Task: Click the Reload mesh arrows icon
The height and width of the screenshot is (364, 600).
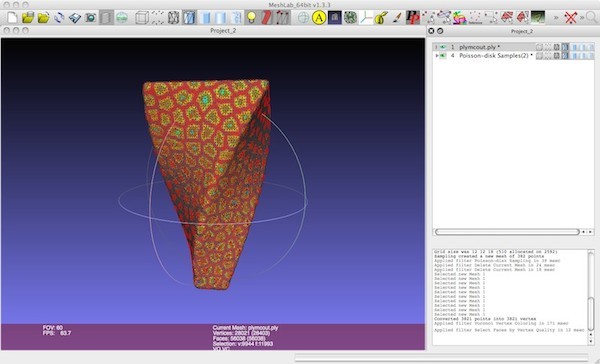Action: 59,18
